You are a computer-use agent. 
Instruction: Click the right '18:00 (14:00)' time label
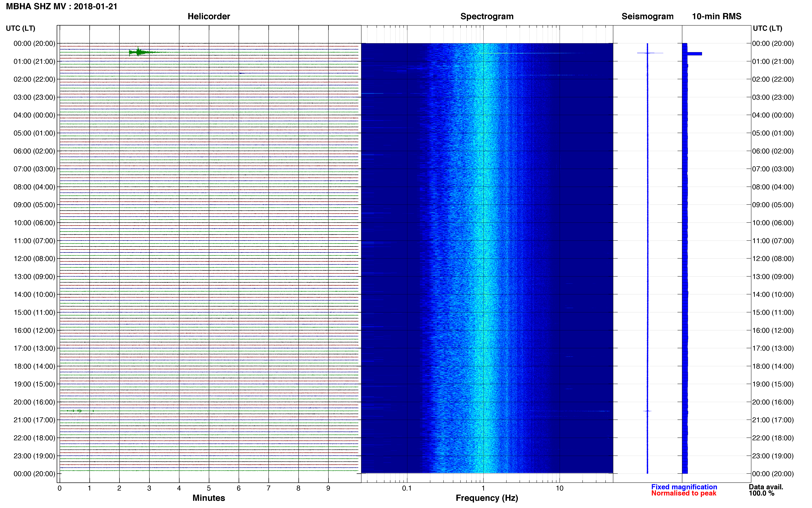[773, 366]
